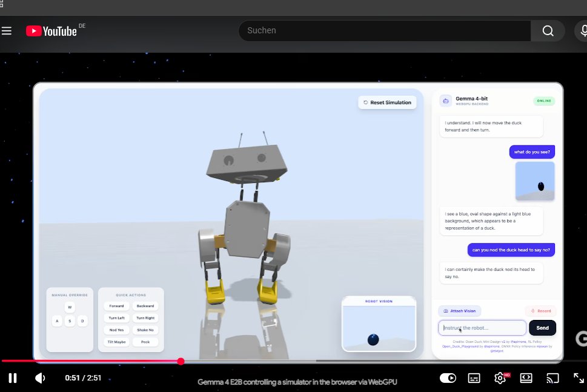Click the 0:51 / 2:51 time display
Viewport: 587px width, 392px height.
point(83,378)
